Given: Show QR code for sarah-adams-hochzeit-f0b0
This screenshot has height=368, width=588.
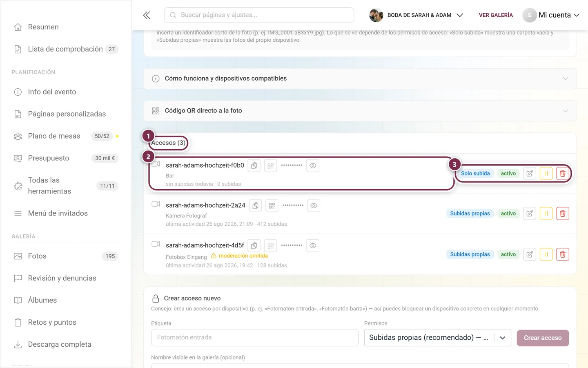Looking at the screenshot, I should pyautogui.click(x=271, y=166).
